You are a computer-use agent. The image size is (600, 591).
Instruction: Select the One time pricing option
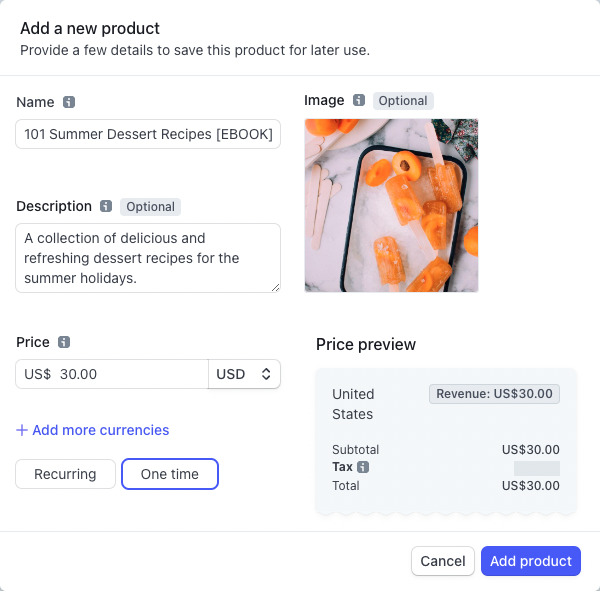click(x=170, y=474)
